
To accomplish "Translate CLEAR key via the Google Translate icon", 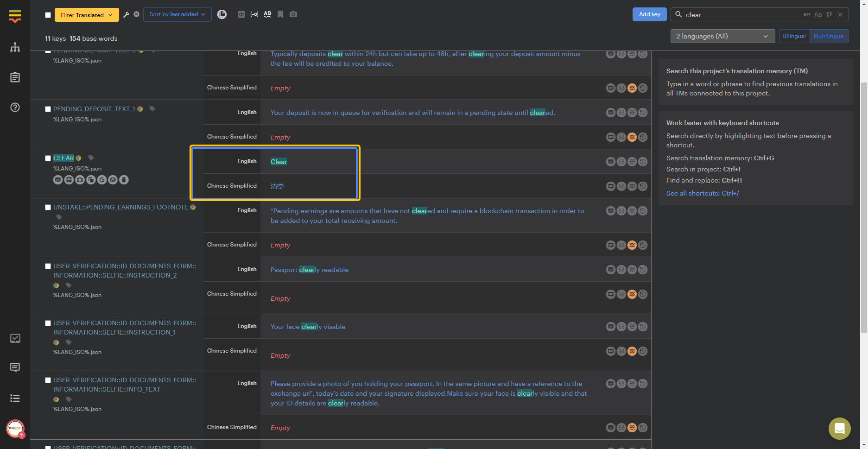I will (x=102, y=180).
